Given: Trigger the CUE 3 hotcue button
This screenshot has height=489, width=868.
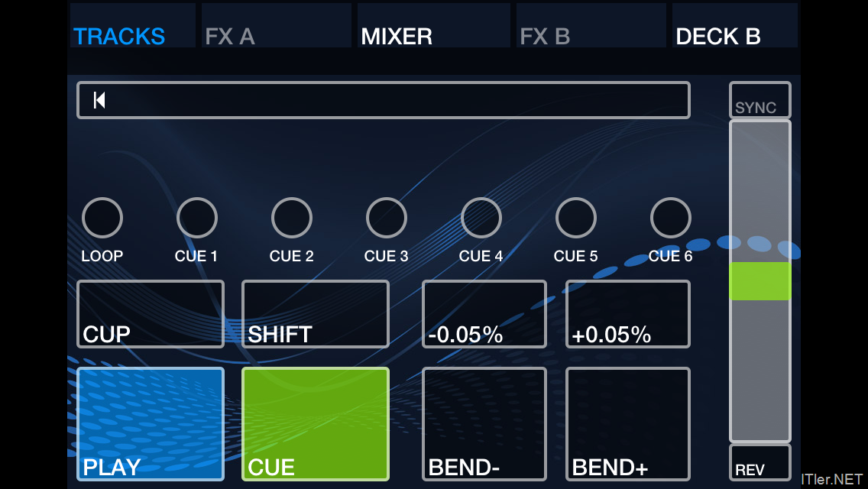Looking at the screenshot, I should tap(387, 218).
